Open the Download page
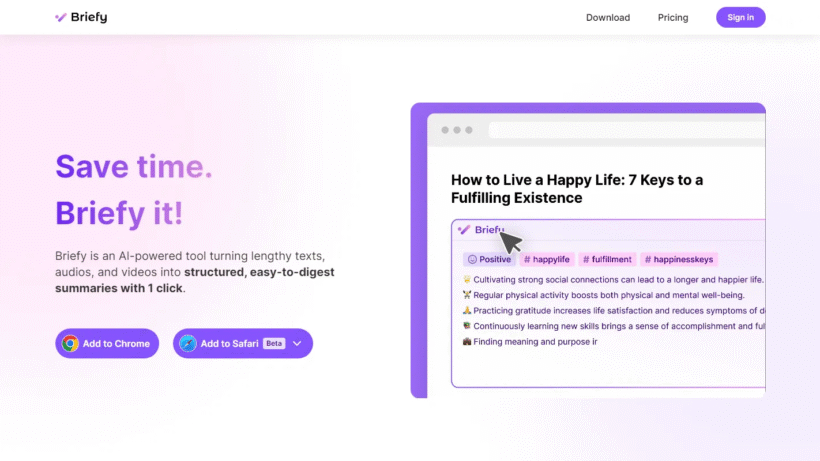This screenshot has width=820, height=461. pyautogui.click(x=608, y=17)
